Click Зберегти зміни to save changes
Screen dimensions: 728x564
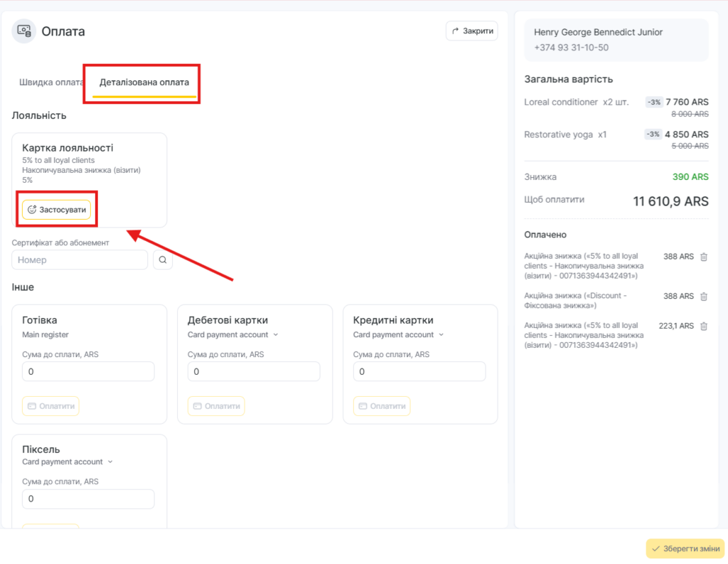(685, 548)
